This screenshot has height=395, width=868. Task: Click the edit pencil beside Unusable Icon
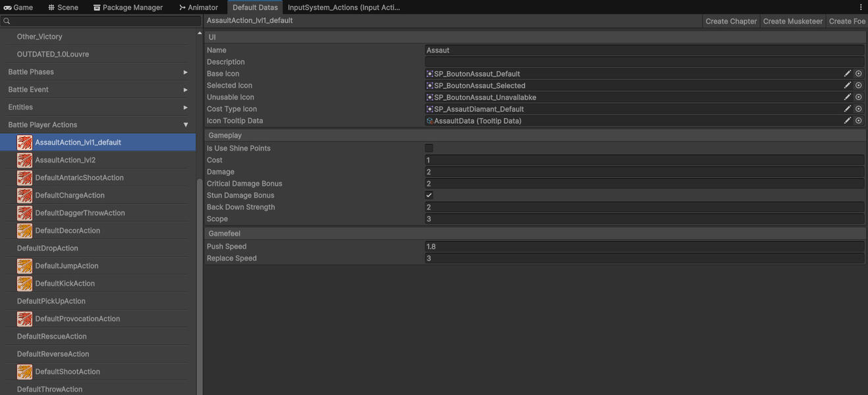click(848, 97)
